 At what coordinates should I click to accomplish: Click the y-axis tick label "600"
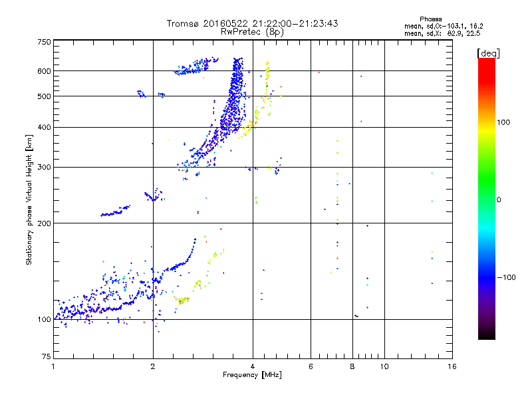click(x=44, y=71)
